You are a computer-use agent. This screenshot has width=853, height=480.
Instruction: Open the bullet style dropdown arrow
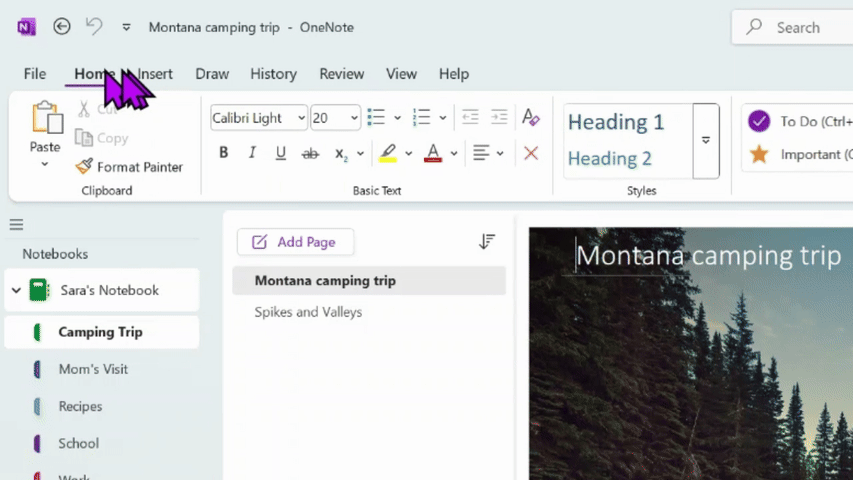coord(398,118)
